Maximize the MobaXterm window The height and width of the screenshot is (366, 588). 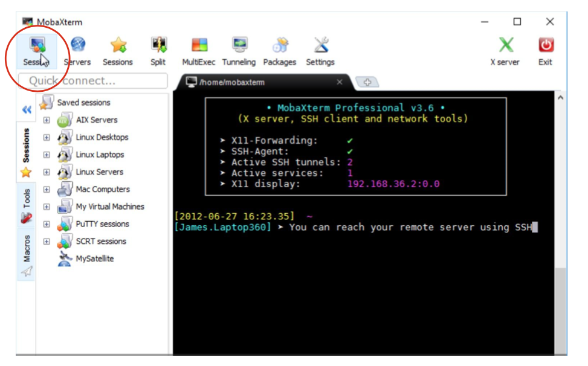point(517,22)
